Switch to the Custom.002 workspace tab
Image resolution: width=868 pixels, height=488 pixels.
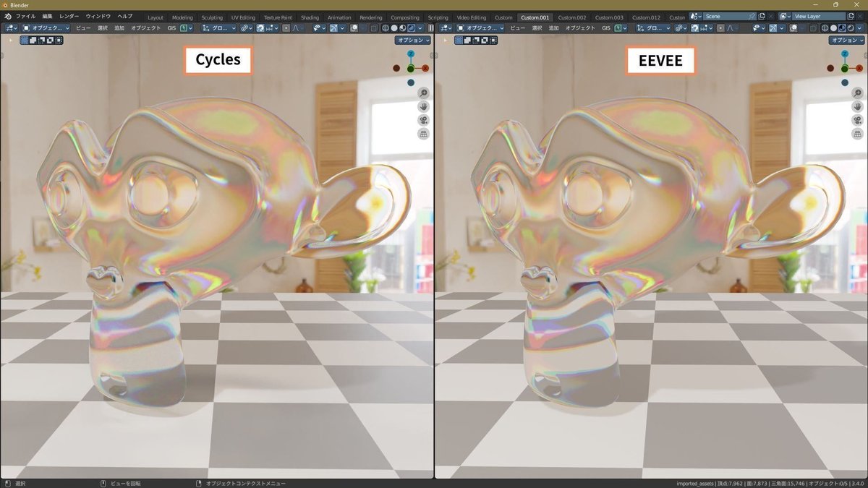[x=571, y=17]
